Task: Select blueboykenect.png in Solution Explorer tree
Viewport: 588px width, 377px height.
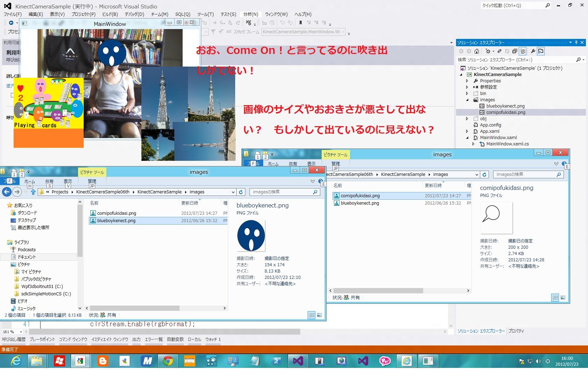Action: (x=505, y=106)
